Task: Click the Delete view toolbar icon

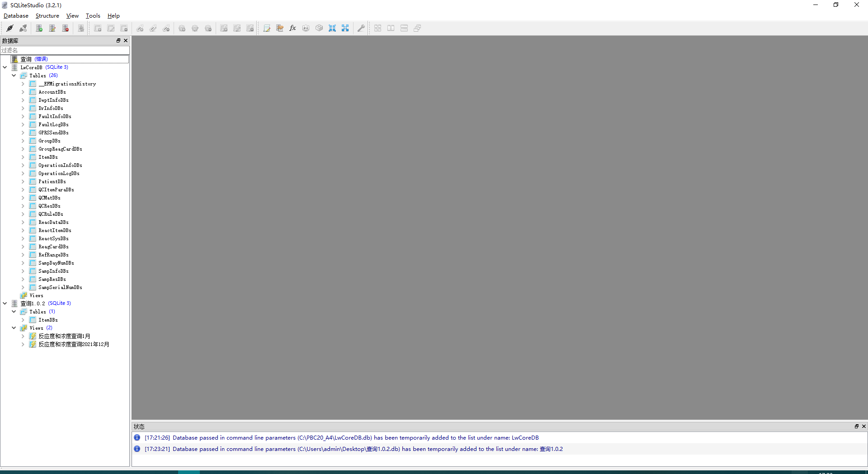Action: click(x=250, y=28)
